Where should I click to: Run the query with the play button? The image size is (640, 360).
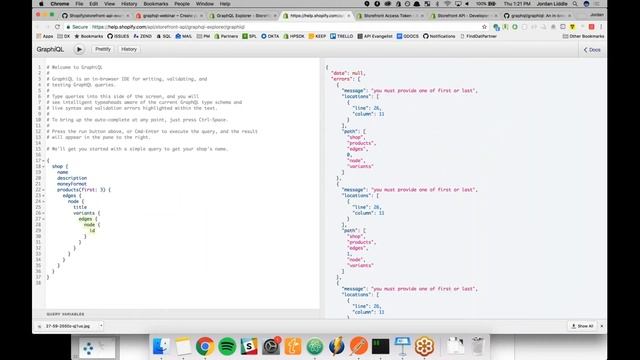click(79, 49)
